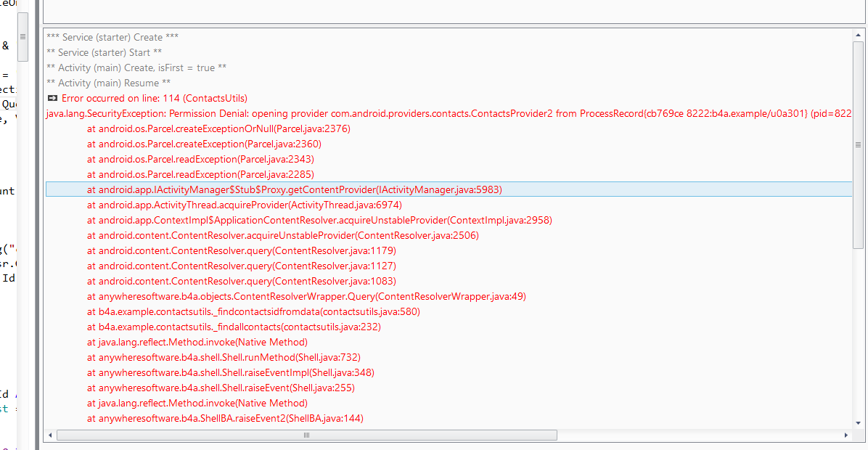Select the first java.lang.reflect.Method.invoke line above Shell.runMethod

coord(197,342)
